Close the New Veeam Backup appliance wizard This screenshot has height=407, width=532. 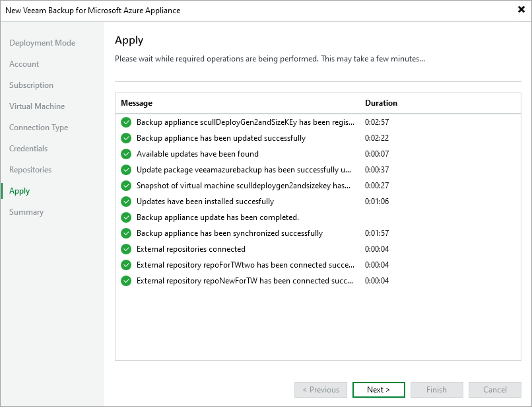click(x=521, y=9)
